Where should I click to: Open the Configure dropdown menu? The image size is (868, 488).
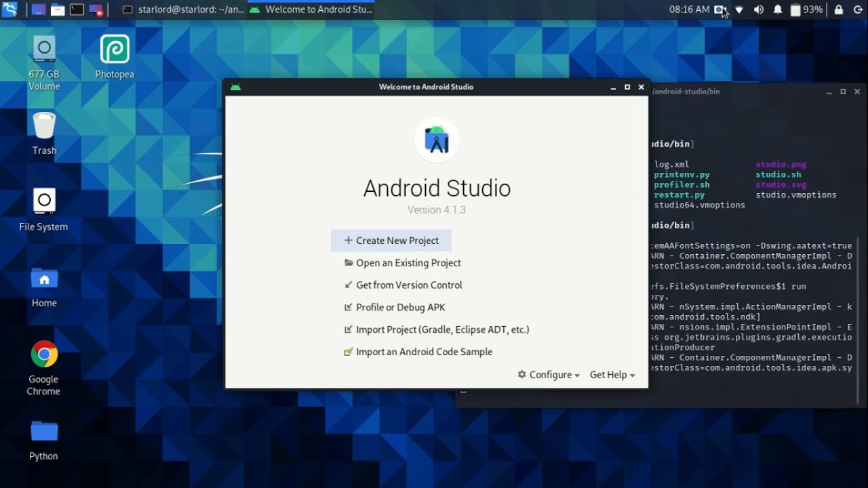(549, 375)
